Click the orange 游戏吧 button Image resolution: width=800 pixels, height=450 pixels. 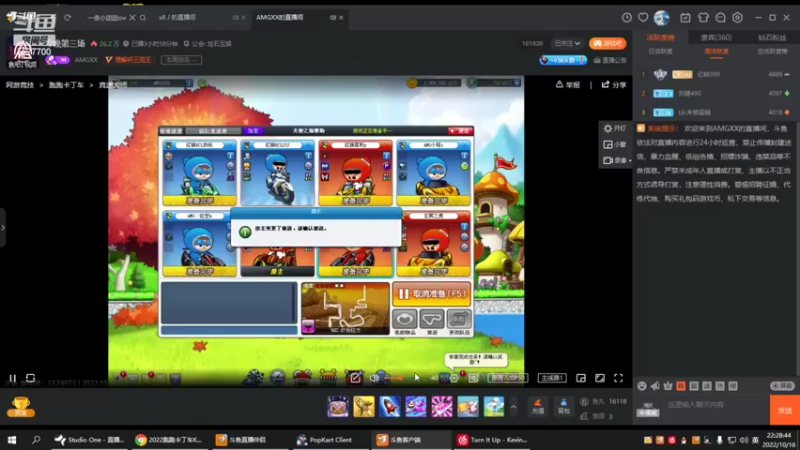coord(608,44)
